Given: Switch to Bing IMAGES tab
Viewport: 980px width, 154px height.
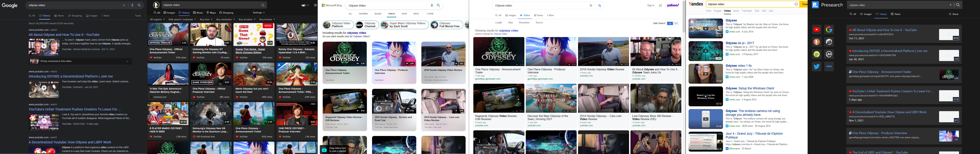Looking at the screenshot, I should [378, 14].
